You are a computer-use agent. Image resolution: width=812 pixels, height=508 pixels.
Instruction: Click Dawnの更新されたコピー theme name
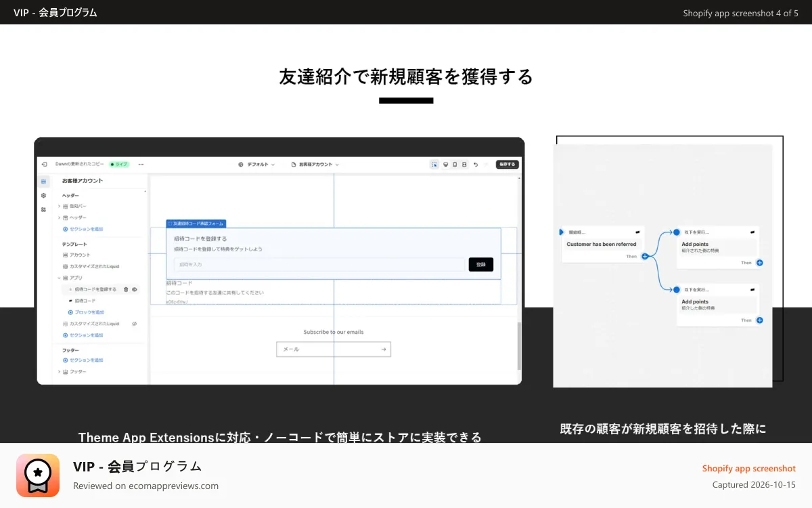tap(80, 164)
